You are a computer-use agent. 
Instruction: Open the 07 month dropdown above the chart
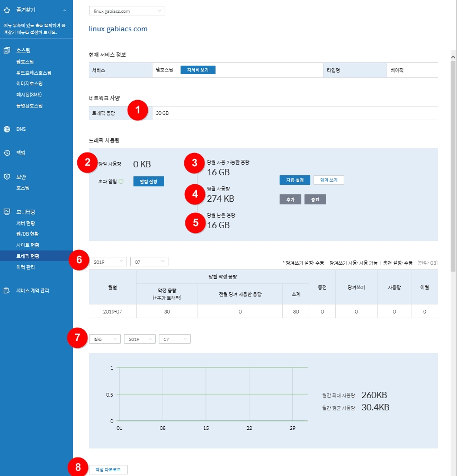pyautogui.click(x=174, y=339)
